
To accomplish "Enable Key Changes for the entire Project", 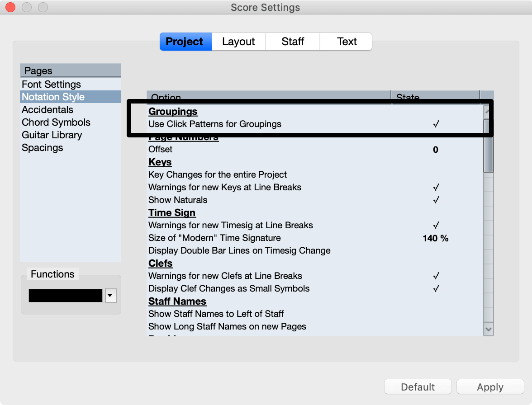I will click(436, 175).
